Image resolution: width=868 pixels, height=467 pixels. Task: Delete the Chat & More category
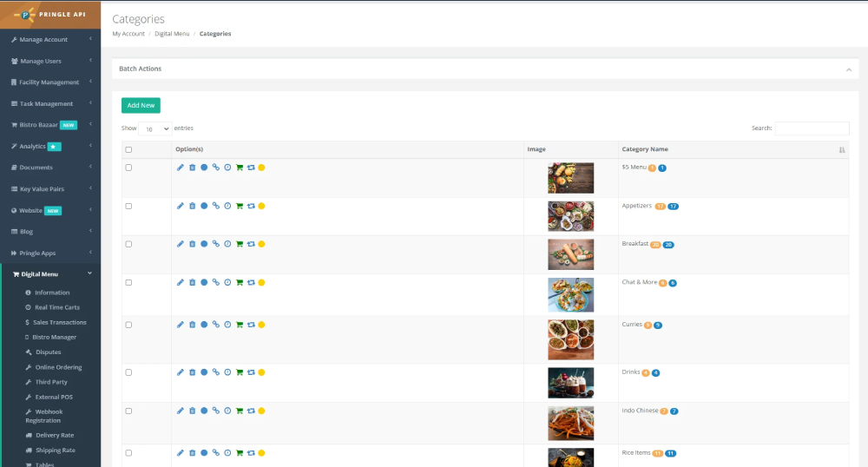tap(192, 282)
